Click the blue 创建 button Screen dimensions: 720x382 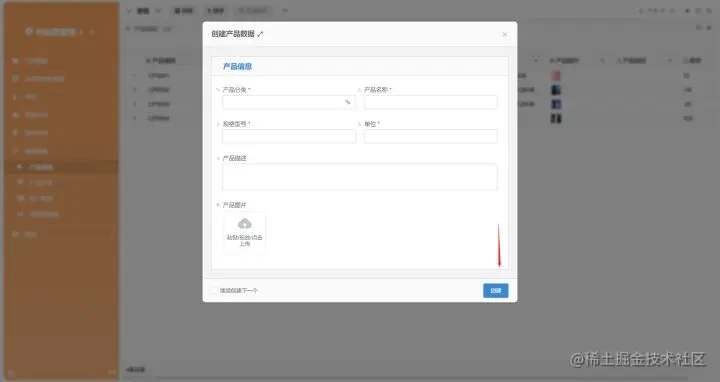[x=495, y=291]
